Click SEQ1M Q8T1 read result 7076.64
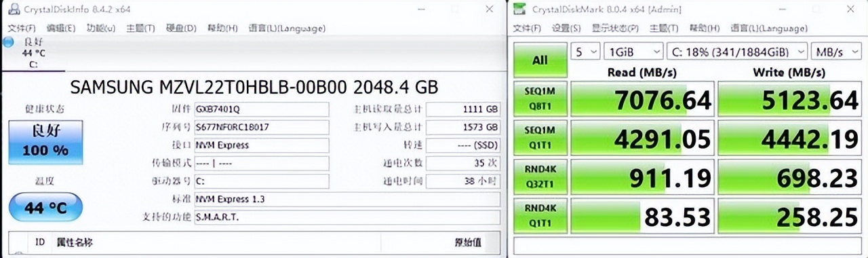This screenshot has height=258, width=868. point(643,100)
